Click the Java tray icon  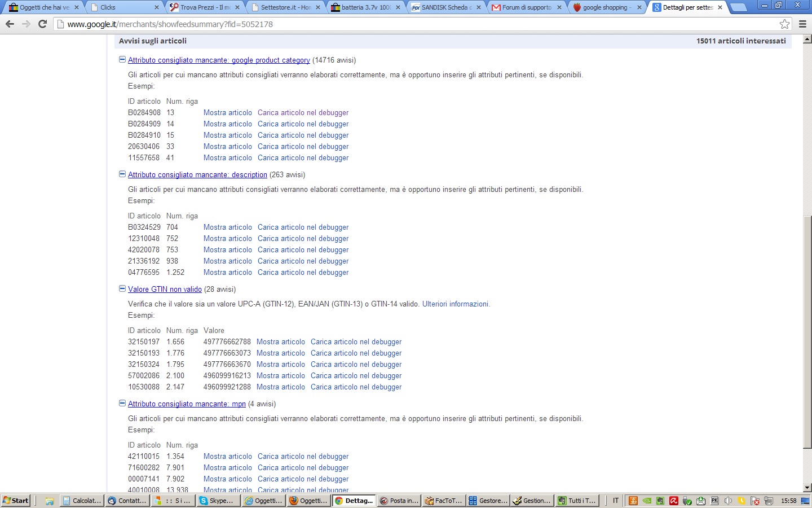pos(633,501)
